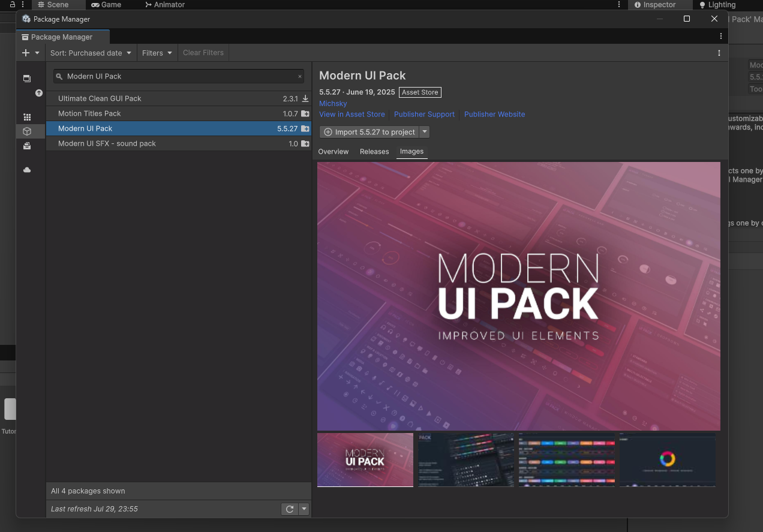The width and height of the screenshot is (763, 532).
Task: Open the import button dropdown arrow
Action: pyautogui.click(x=425, y=132)
